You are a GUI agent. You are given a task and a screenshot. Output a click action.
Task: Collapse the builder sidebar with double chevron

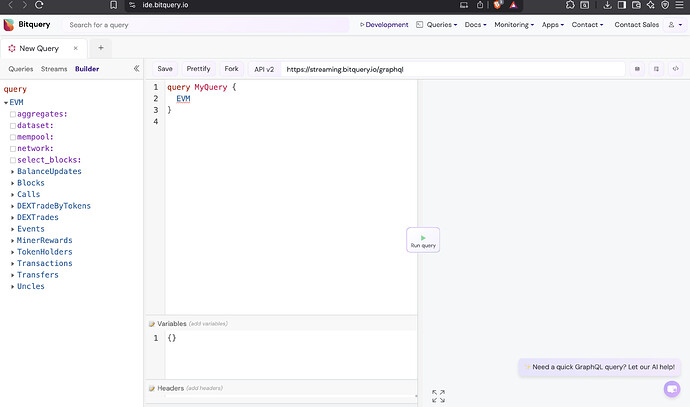[x=136, y=68]
